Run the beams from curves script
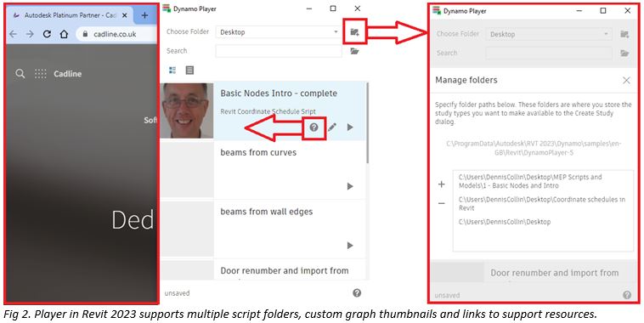The height and width of the screenshot is (323, 644). point(350,186)
